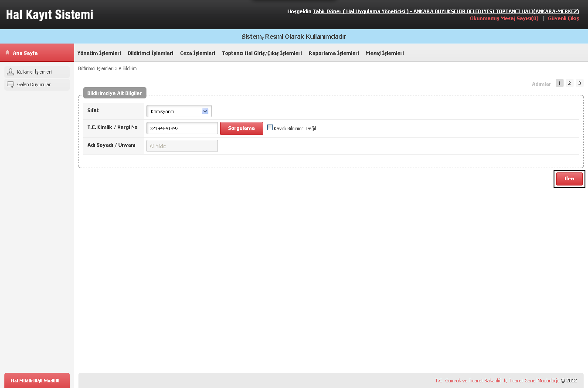Open the Mesaj İşlemleri menu
The height and width of the screenshot is (388, 588).
(385, 53)
